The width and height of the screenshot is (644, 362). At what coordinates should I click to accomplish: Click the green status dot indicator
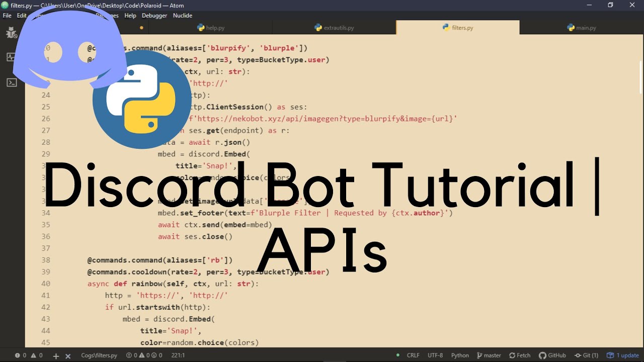pos(397,355)
